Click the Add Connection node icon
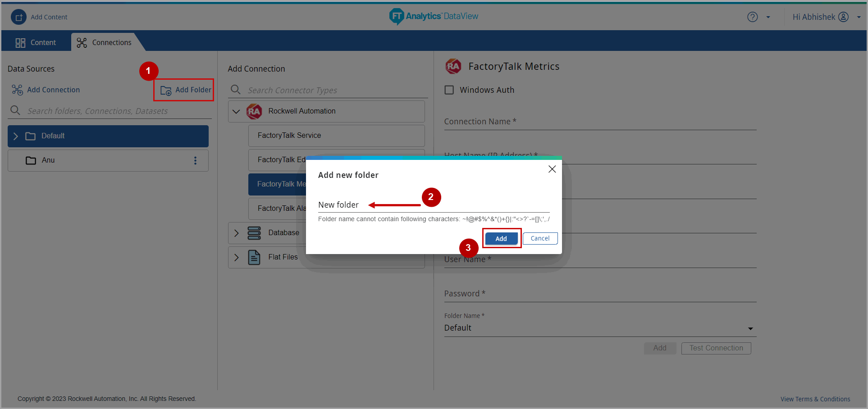The height and width of the screenshot is (409, 868). tap(17, 90)
